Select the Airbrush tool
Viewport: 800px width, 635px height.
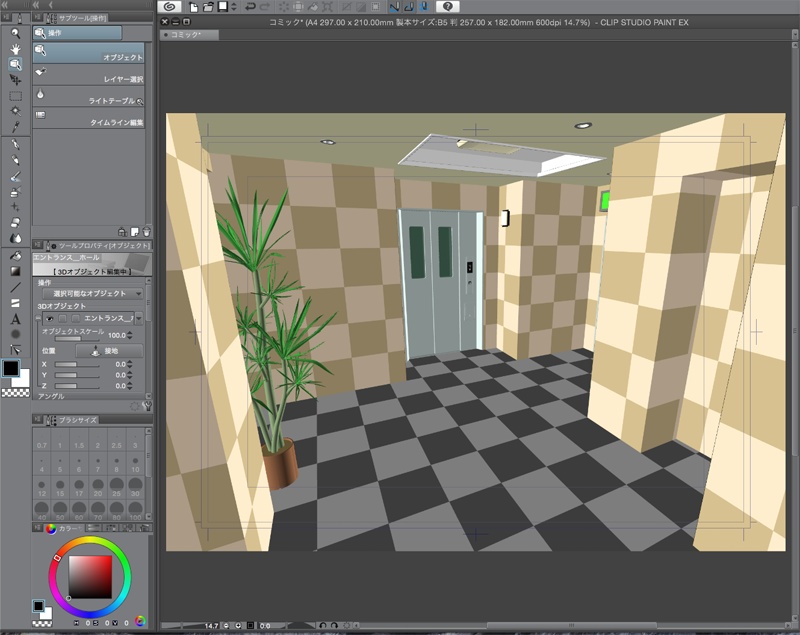(16, 191)
